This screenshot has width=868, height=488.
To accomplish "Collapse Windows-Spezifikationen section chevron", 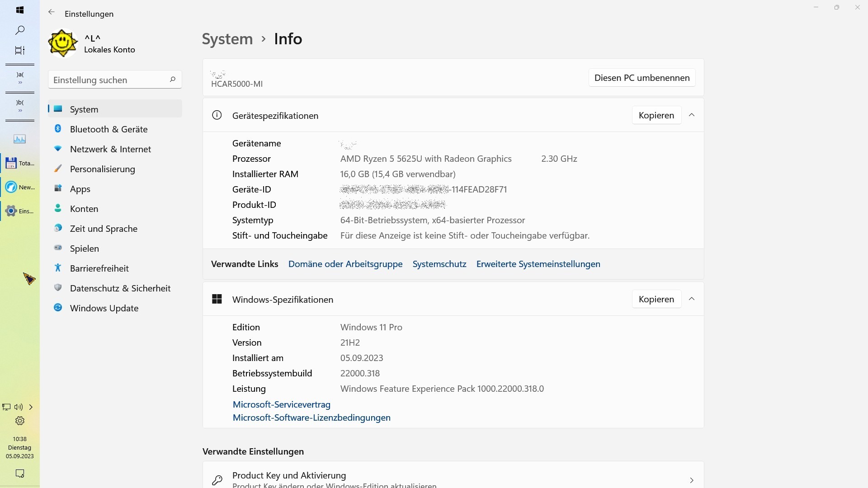I will pos(692,299).
